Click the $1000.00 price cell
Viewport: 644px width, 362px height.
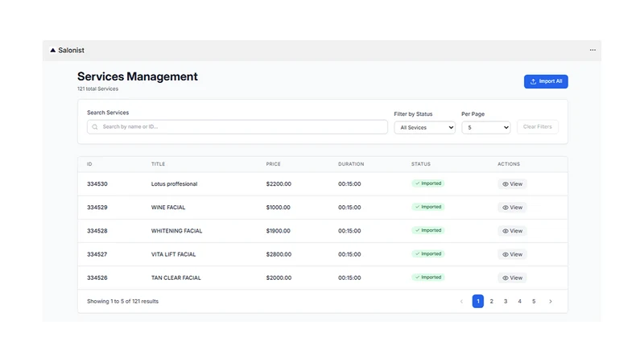click(x=278, y=208)
